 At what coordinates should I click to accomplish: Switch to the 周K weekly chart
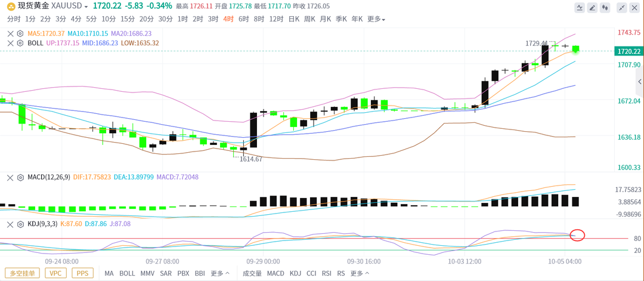coord(309,19)
